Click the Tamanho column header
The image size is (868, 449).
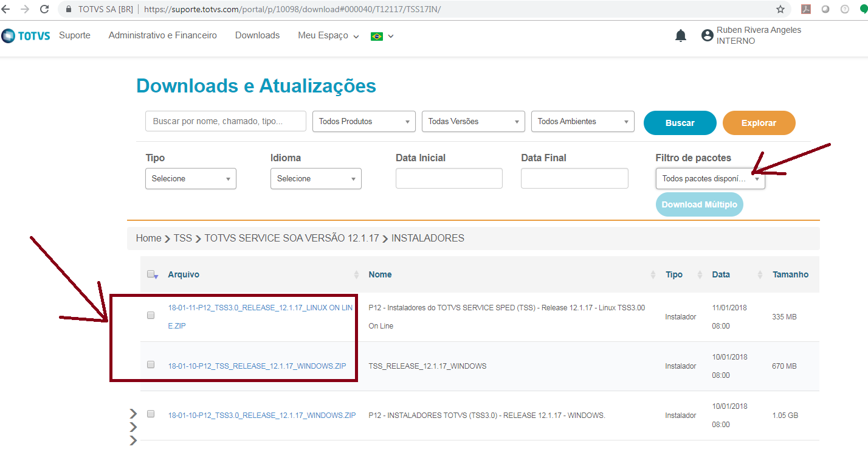(790, 274)
